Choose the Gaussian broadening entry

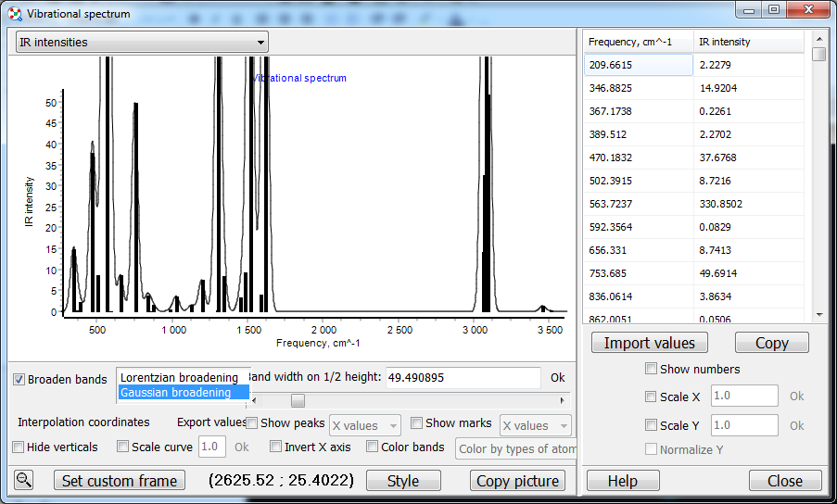click(x=176, y=393)
